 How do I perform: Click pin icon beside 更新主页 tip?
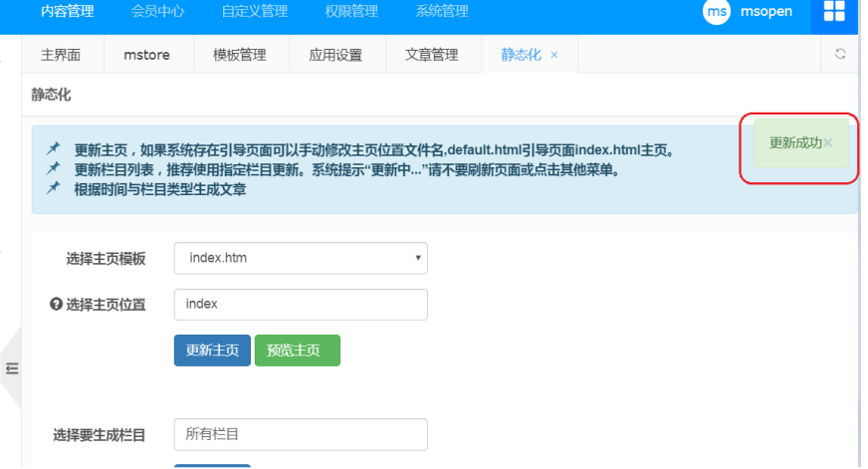(53, 148)
